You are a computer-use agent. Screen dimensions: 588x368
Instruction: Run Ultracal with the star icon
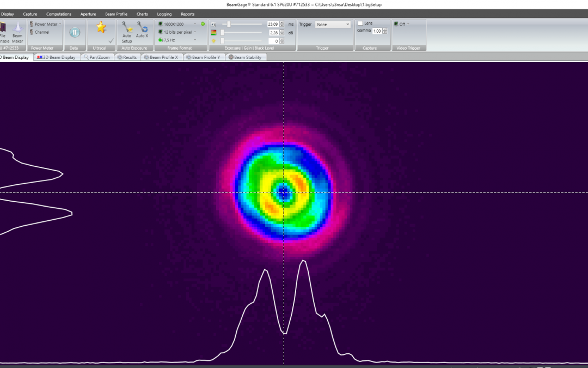(x=101, y=27)
